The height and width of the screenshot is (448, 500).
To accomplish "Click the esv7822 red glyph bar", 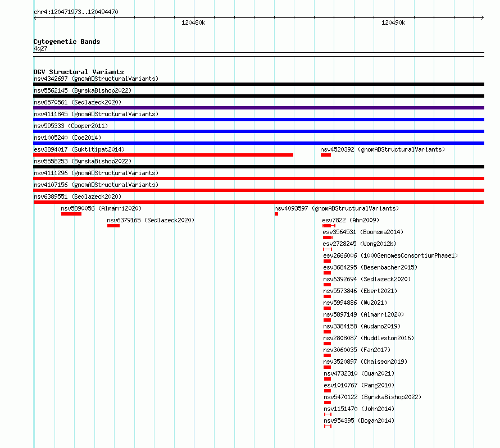I will pyautogui.click(x=329, y=226).
